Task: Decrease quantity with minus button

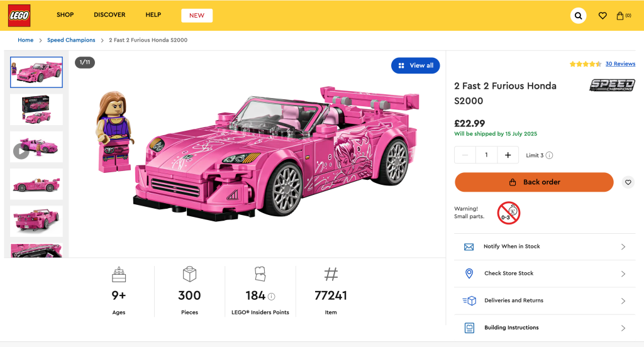Action: (465, 155)
